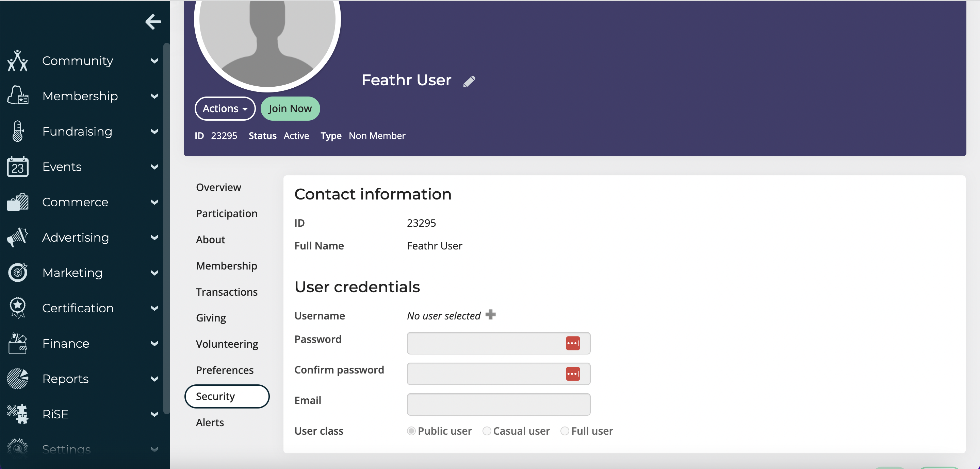Expand the Reports section chevron
This screenshot has width=980, height=469.
point(154,379)
